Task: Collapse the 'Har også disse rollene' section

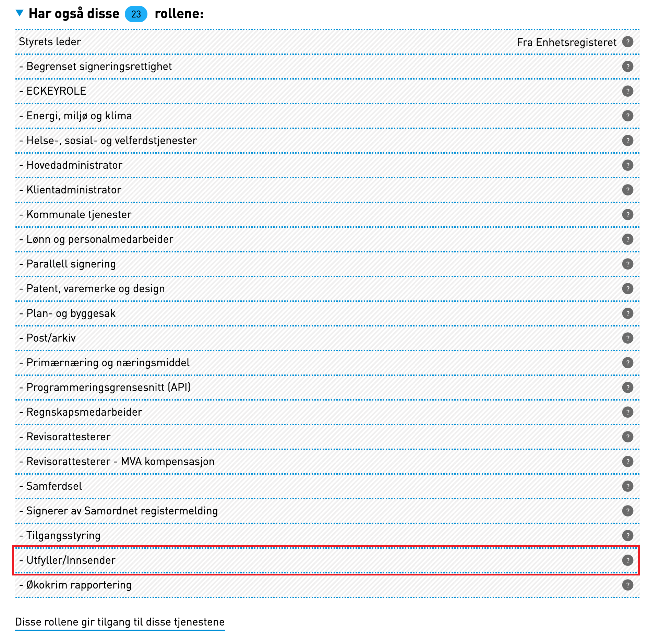Action: click(x=20, y=13)
